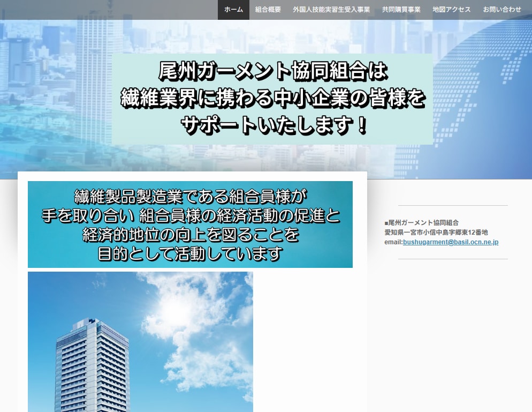Go to お問い合わせ page
The height and width of the screenshot is (412, 532).
pyautogui.click(x=502, y=10)
